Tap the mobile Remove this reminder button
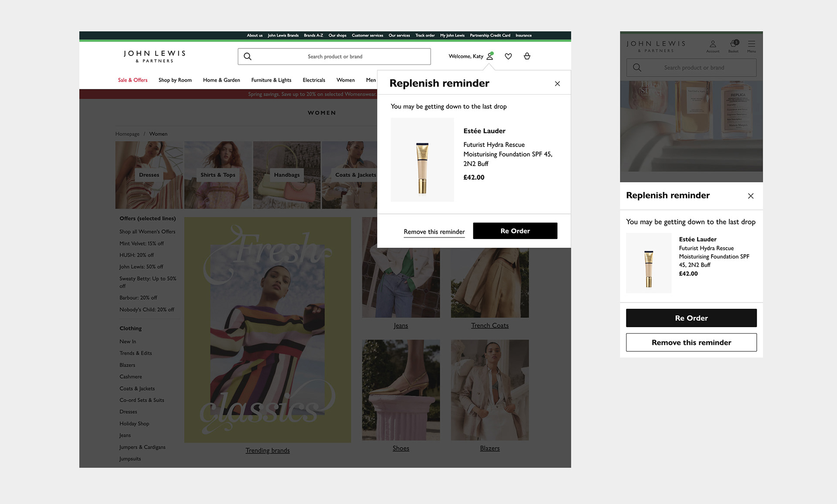The width and height of the screenshot is (837, 504). tap(691, 342)
